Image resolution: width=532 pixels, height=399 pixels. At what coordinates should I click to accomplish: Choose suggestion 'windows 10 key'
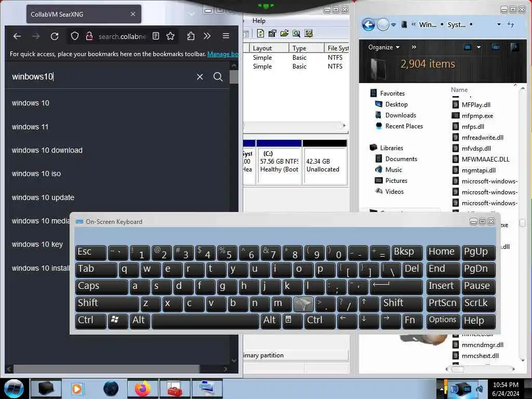point(37,244)
